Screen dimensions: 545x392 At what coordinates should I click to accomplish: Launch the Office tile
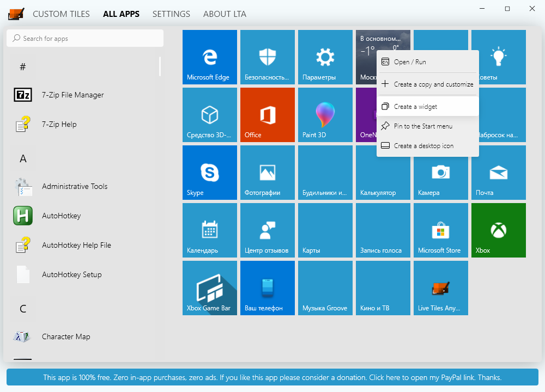pyautogui.click(x=267, y=114)
